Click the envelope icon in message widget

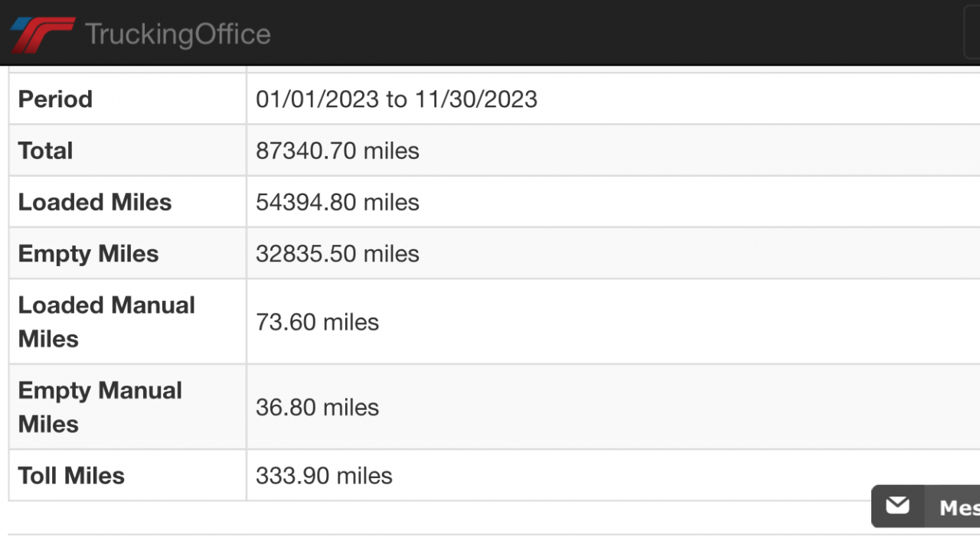tap(897, 506)
